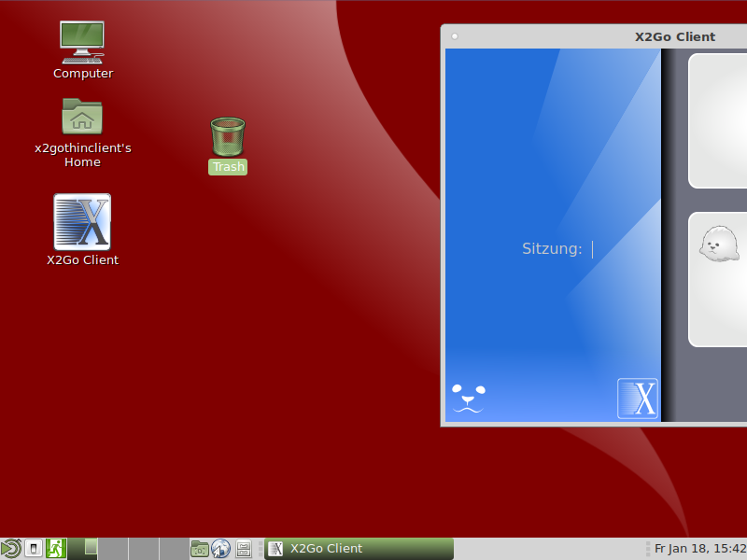The height and width of the screenshot is (560, 747).
Task: Click the shutdown icon in panel
Action: click(x=34, y=549)
